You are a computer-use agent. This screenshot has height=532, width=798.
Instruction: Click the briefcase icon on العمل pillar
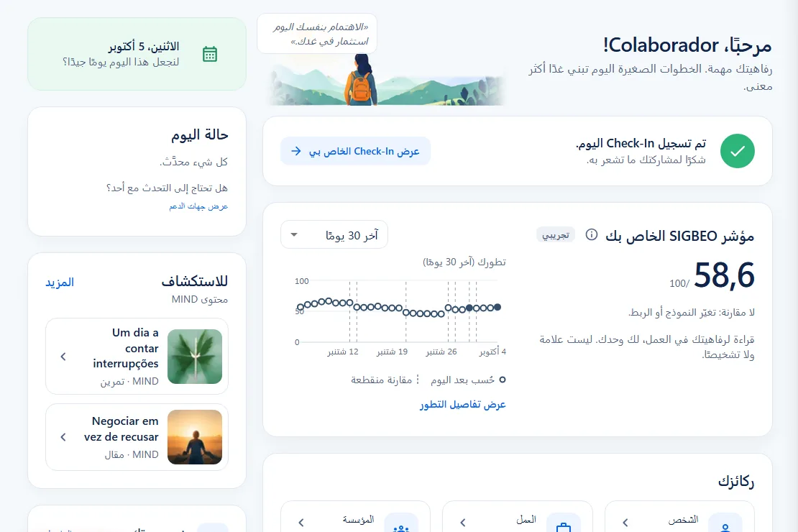coord(564,527)
